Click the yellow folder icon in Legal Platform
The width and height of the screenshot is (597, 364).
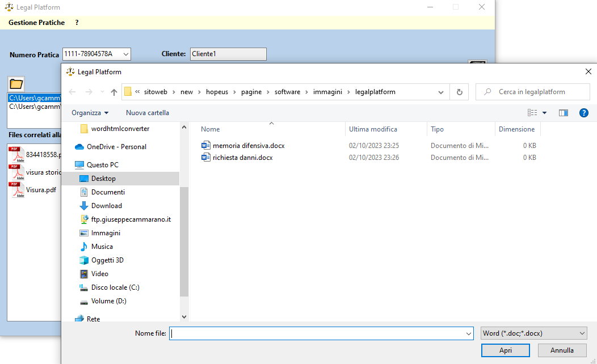pyautogui.click(x=16, y=84)
